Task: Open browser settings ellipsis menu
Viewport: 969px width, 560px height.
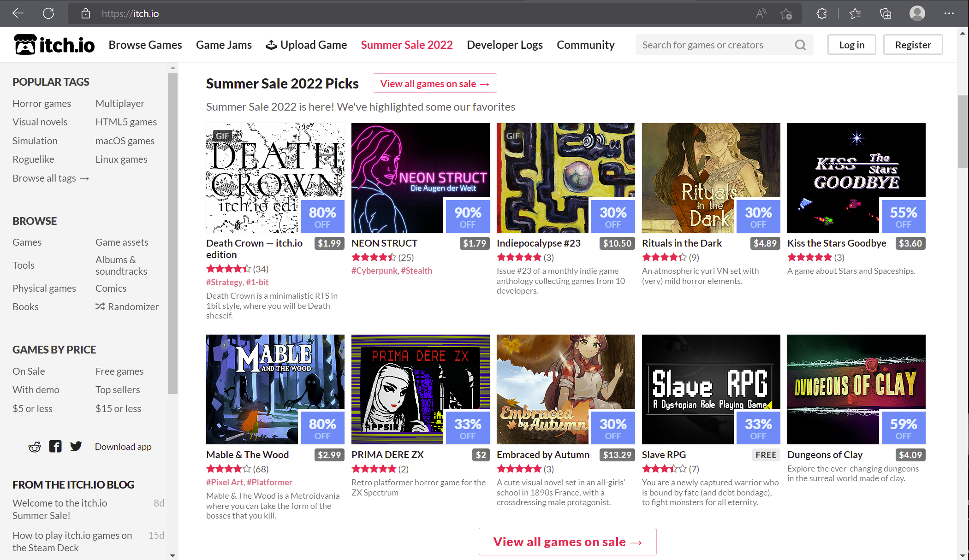Action: tap(949, 13)
